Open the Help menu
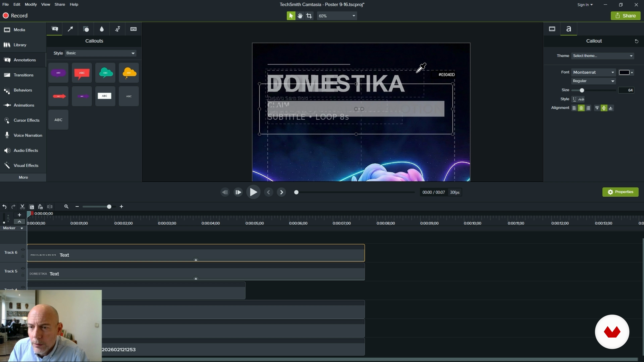This screenshot has width=644, height=362. (74, 5)
